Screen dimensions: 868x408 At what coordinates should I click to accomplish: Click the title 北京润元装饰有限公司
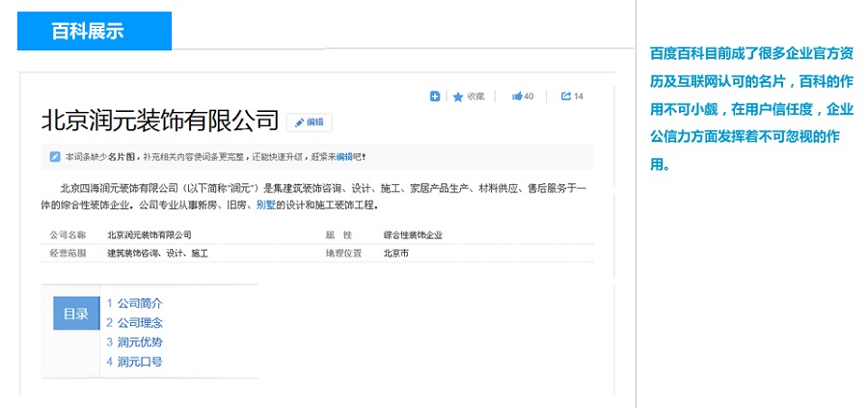160,122
